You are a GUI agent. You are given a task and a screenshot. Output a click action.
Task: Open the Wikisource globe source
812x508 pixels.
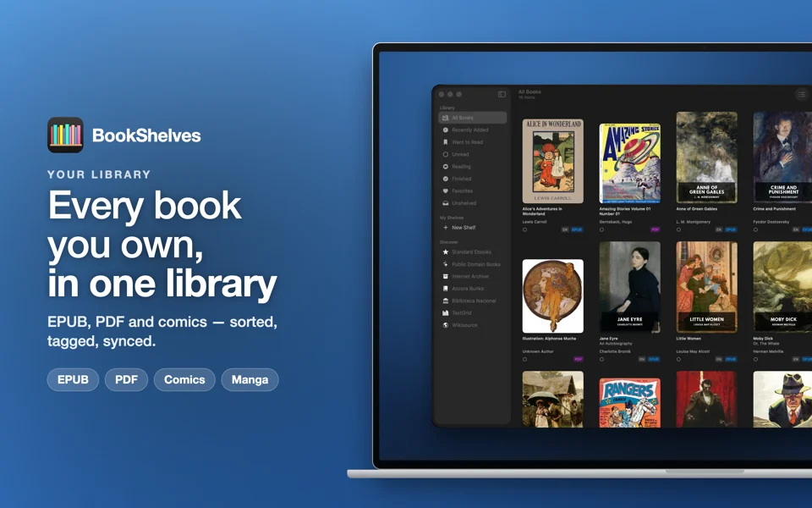472,325
